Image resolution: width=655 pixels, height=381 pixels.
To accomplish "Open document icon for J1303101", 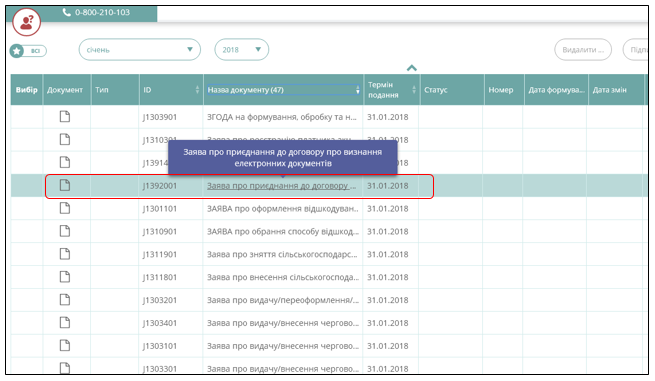I will (x=65, y=345).
